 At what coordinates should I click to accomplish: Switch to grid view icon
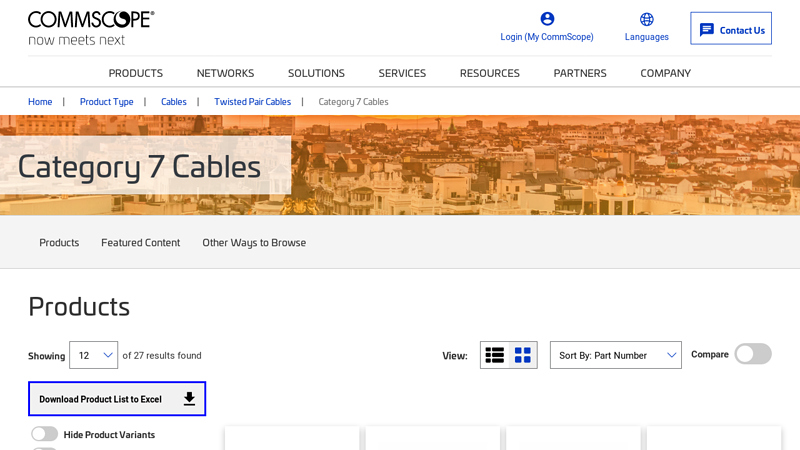(522, 355)
